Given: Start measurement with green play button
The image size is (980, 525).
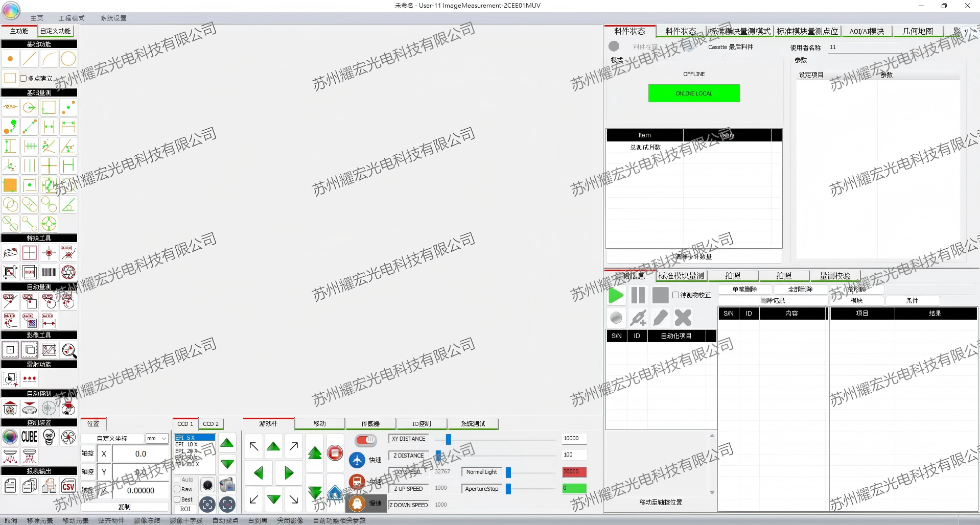Looking at the screenshot, I should 616,296.
